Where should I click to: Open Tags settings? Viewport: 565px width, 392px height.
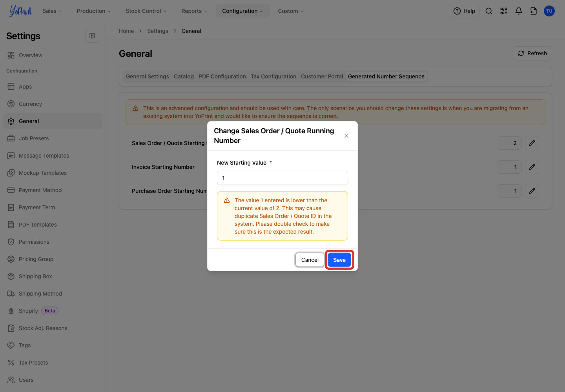[x=53, y=345]
